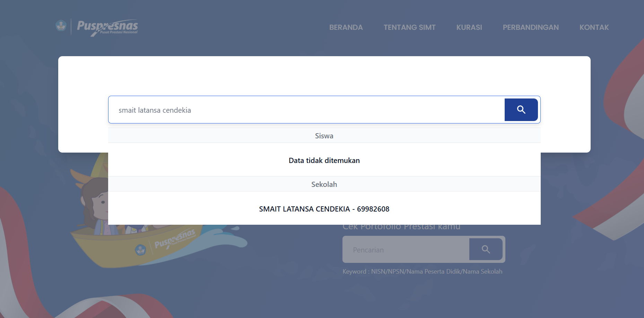
Task: Click the blue magnifier search button
Action: point(521,110)
